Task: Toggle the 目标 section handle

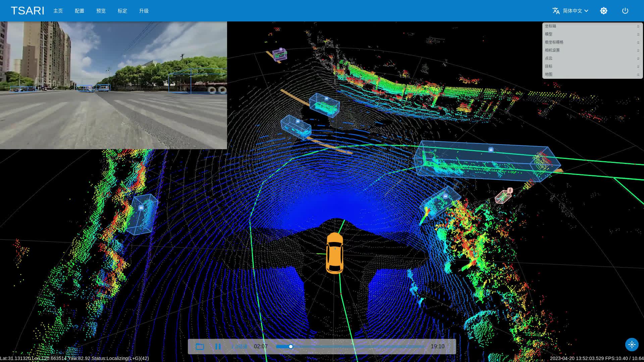Action: (x=638, y=66)
